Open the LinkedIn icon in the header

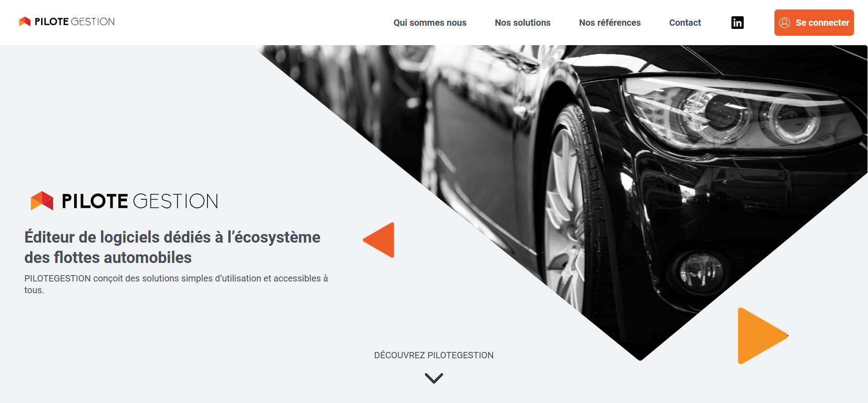(737, 23)
